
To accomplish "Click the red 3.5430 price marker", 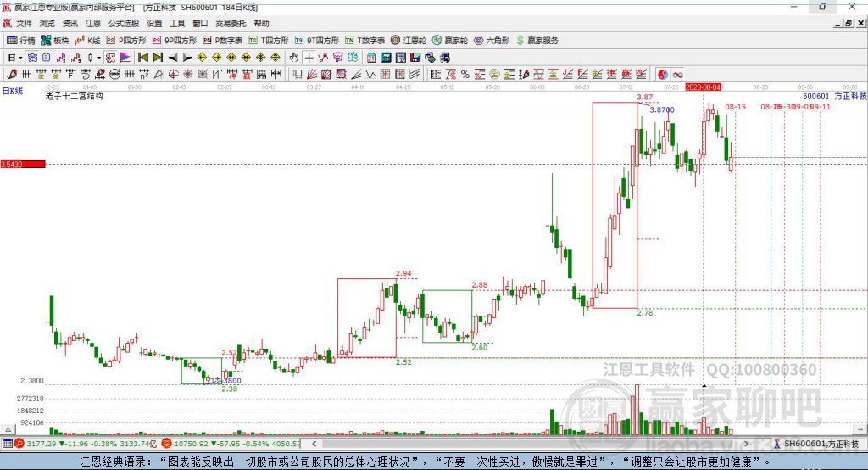I will point(23,164).
